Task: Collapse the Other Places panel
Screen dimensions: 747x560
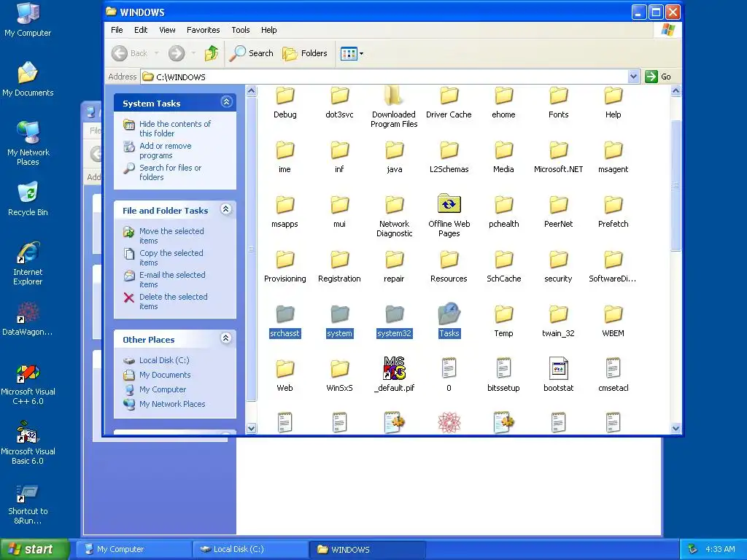Action: [x=226, y=338]
